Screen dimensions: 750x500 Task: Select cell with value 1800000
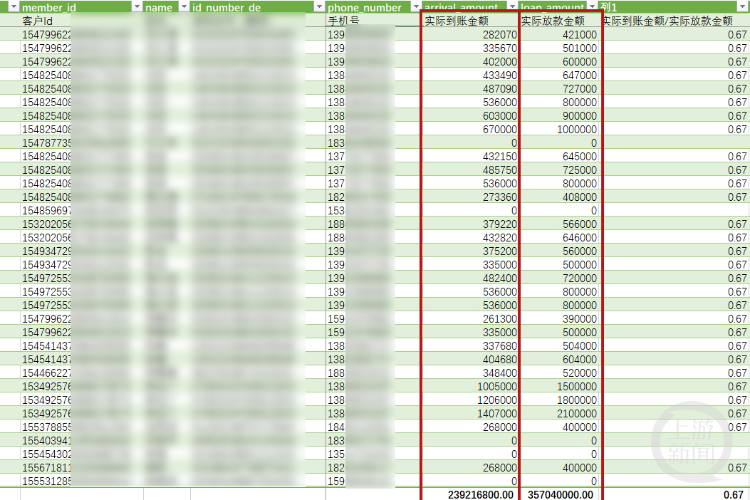point(559,400)
